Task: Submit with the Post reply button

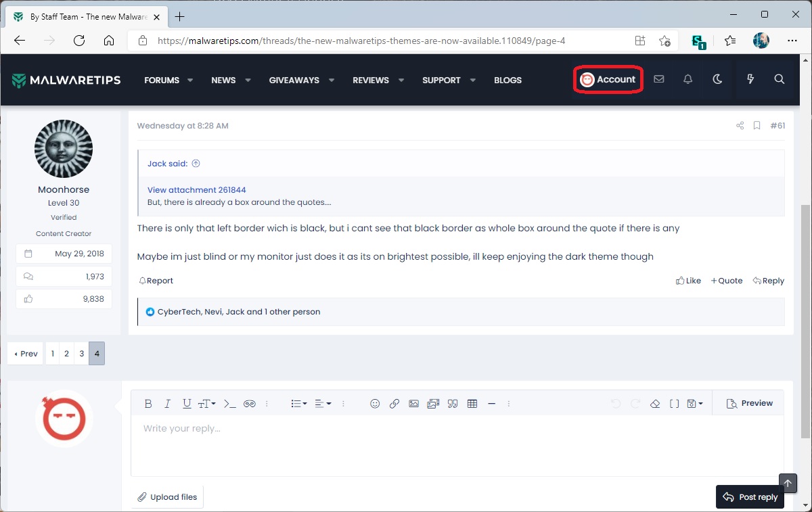Action: 750,497
